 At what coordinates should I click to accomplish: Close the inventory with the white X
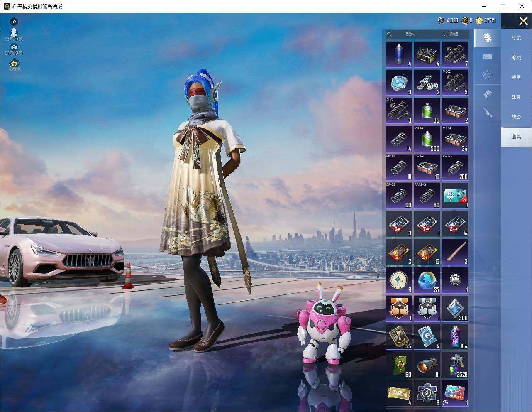(x=523, y=21)
